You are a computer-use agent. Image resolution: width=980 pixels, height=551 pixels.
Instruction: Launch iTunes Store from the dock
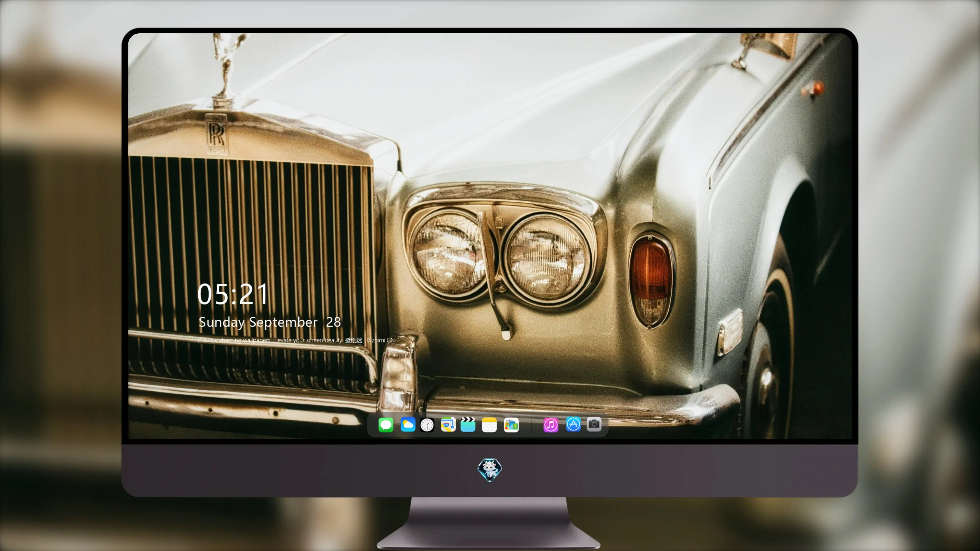(x=551, y=425)
